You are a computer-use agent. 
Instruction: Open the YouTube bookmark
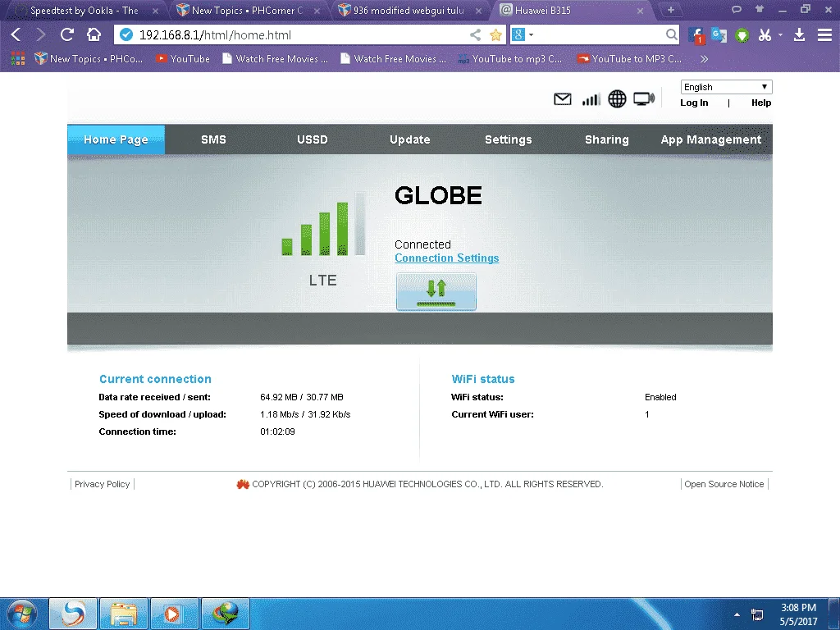point(183,59)
